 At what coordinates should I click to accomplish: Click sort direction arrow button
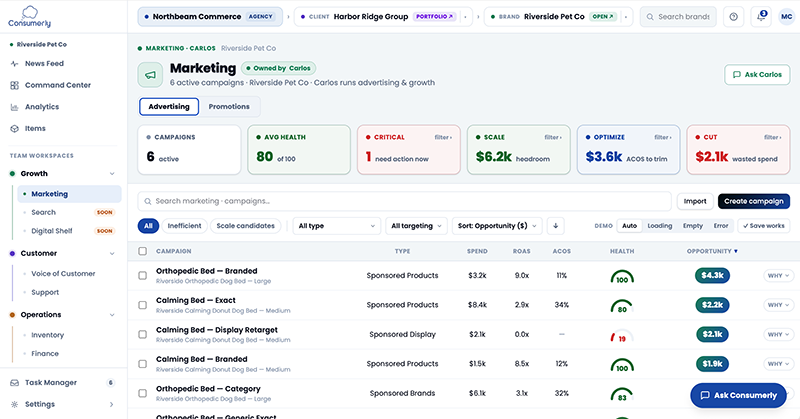click(556, 226)
